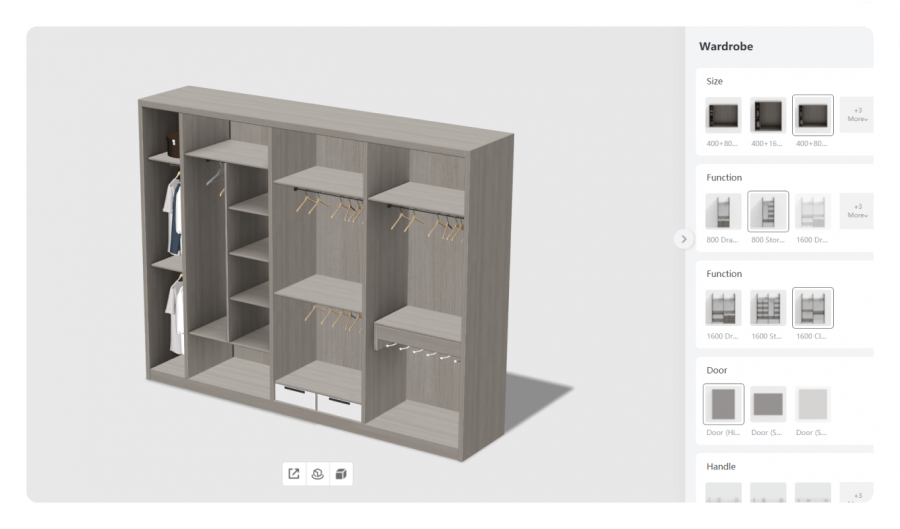The height and width of the screenshot is (529, 900).
Task: Activate the 360 rotate view icon
Action: tap(317, 474)
